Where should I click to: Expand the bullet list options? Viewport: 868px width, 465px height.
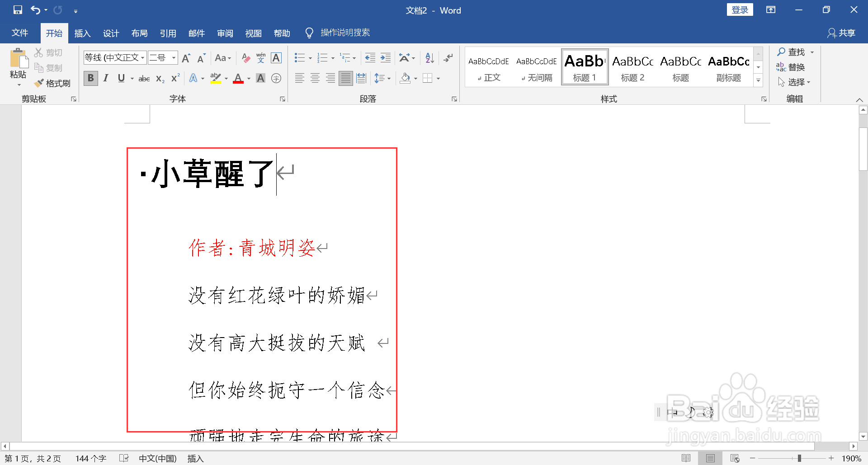click(x=310, y=58)
